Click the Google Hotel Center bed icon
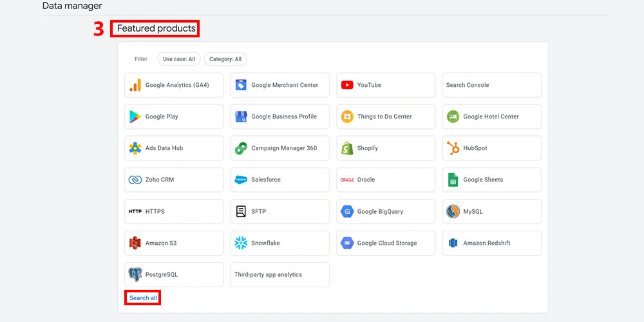Image resolution: width=644 pixels, height=322 pixels. [453, 117]
